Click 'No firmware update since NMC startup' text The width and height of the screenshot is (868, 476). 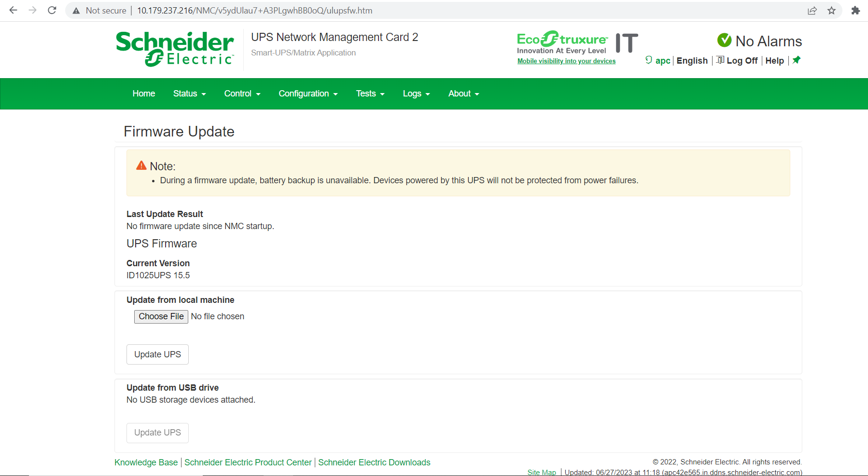[x=200, y=226]
